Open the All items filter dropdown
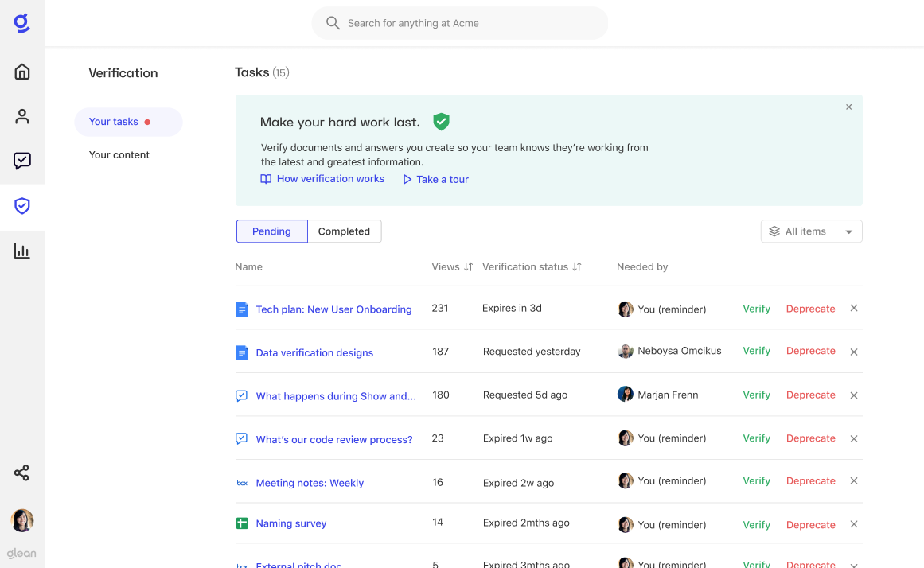This screenshot has height=568, width=924. [x=811, y=231]
